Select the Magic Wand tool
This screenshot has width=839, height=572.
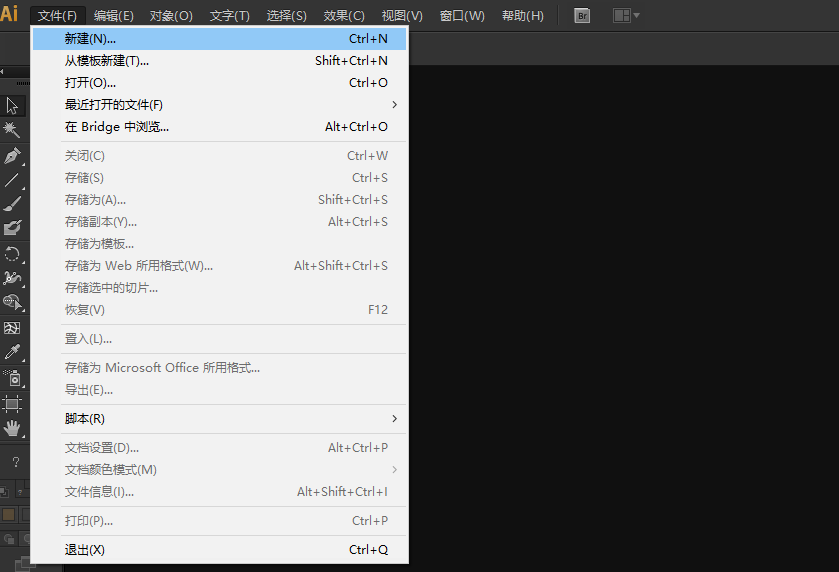12,129
